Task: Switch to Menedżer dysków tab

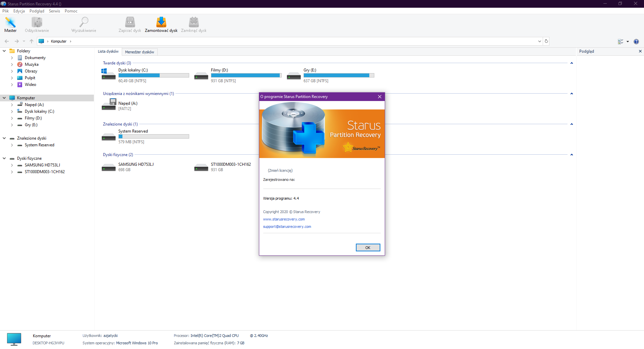Action: [140, 52]
